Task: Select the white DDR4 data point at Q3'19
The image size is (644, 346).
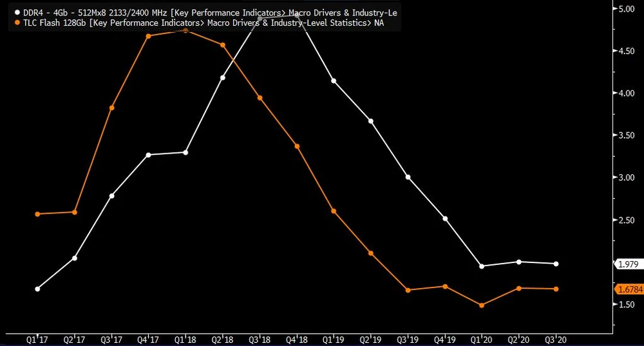Action: coord(408,178)
